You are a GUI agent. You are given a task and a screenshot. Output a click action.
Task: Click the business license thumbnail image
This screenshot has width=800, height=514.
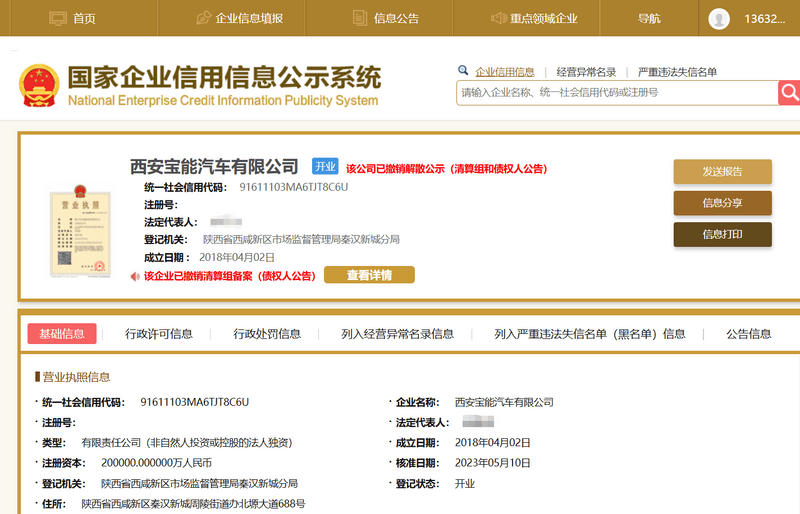[77, 226]
